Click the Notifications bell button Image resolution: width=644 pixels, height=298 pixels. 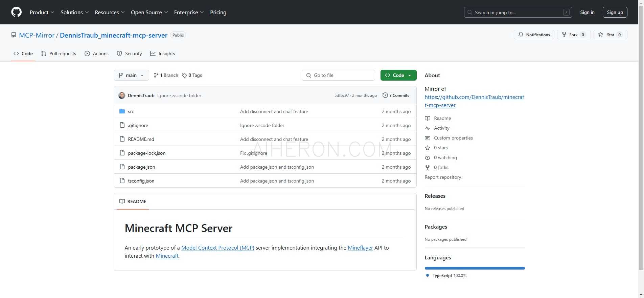534,35
